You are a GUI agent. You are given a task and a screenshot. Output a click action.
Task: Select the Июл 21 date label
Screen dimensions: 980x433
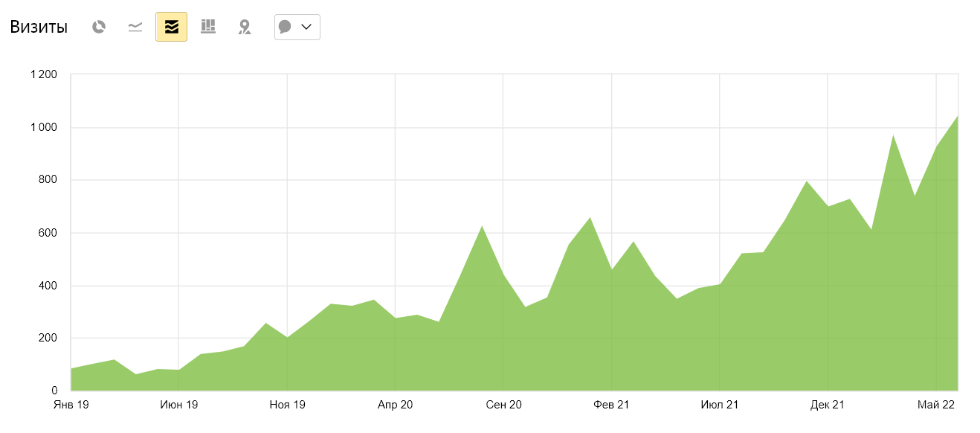pyautogui.click(x=721, y=405)
